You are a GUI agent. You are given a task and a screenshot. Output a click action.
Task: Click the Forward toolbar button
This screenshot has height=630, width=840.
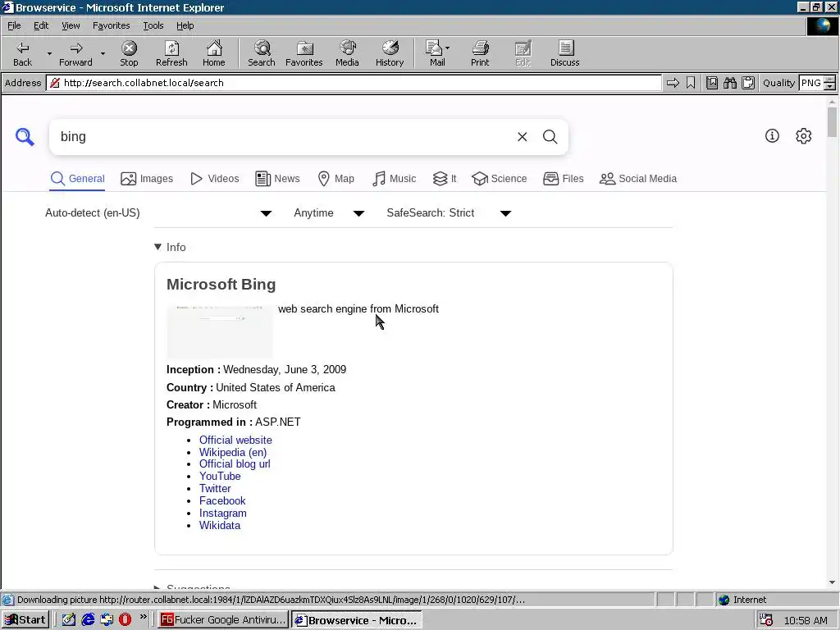point(75,53)
